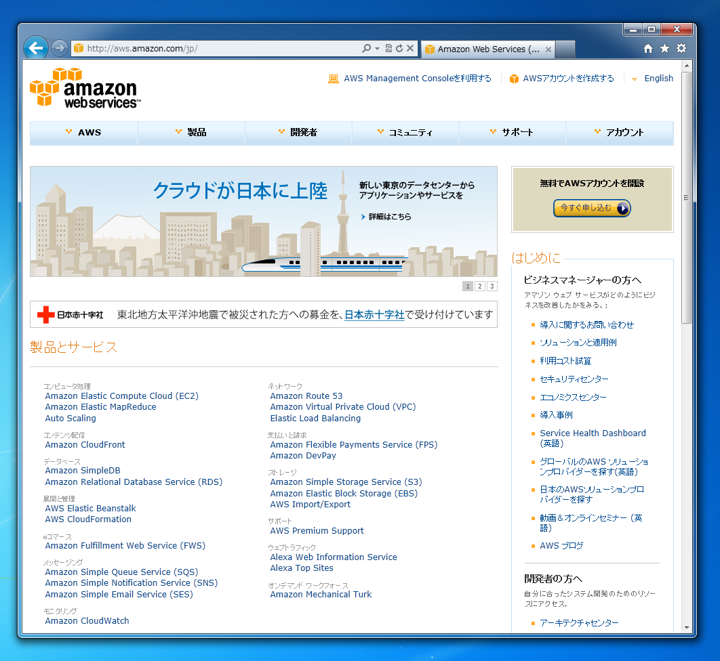Open Amazon Virtual Private Cloud (VPC)
Image resolution: width=720 pixels, height=661 pixels.
coord(343,407)
